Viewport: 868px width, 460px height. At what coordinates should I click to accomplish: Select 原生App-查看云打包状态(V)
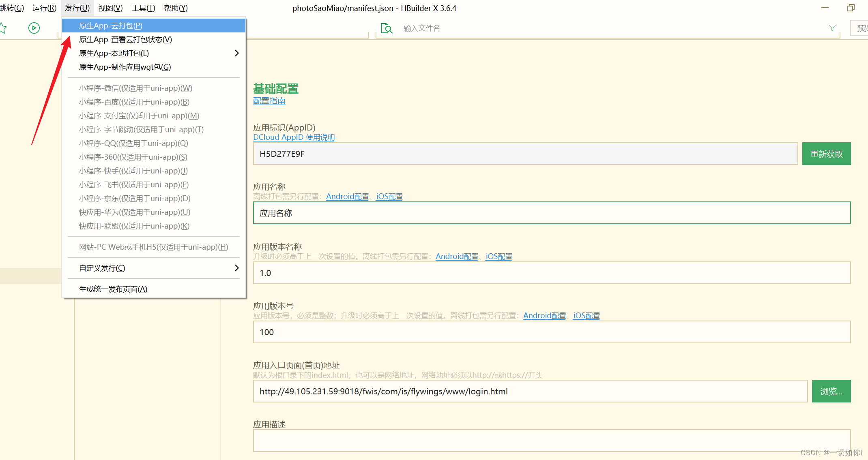(154, 39)
